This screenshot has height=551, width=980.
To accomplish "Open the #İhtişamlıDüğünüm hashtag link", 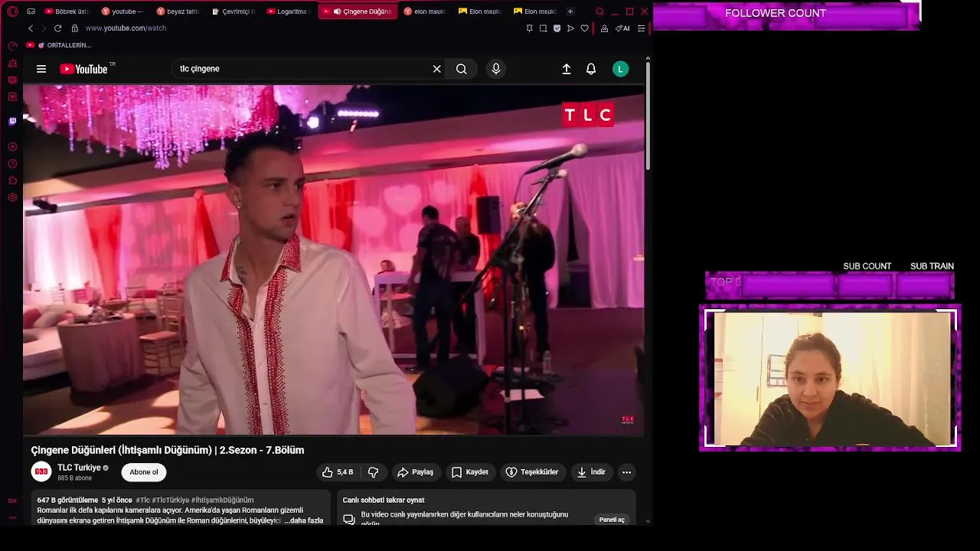I will click(x=222, y=500).
